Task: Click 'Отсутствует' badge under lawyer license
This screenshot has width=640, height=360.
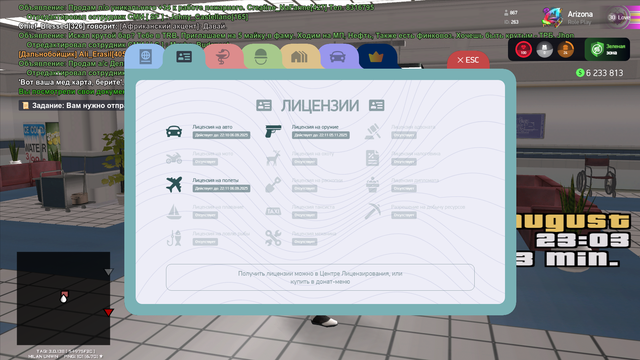Action: click(404, 135)
